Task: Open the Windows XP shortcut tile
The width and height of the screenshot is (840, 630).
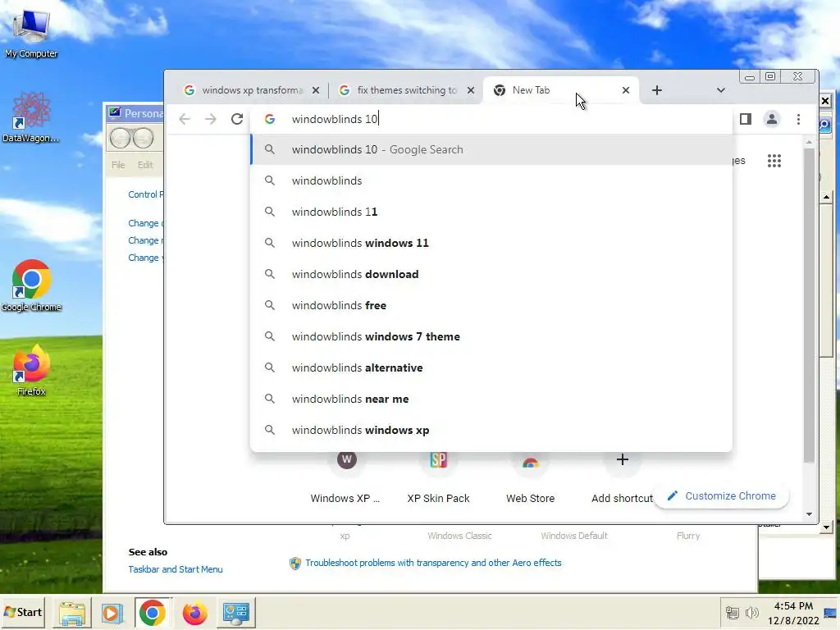Action: [x=346, y=479]
